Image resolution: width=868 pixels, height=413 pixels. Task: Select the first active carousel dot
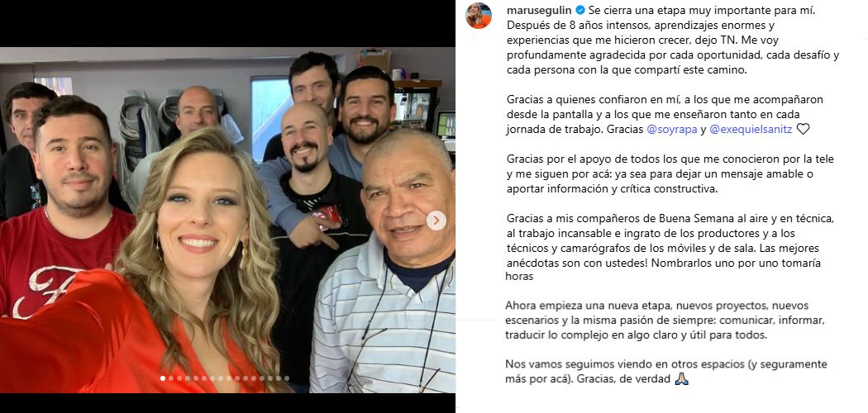click(163, 378)
